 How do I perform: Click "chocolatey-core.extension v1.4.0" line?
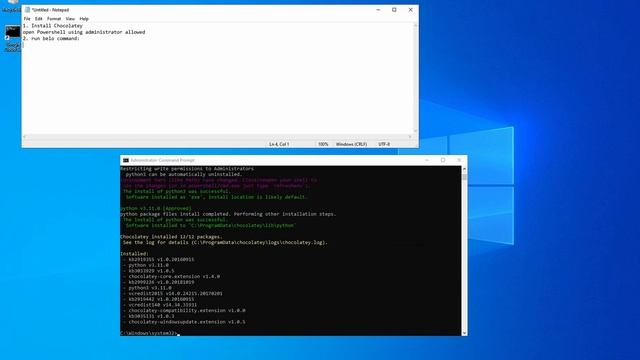(174, 276)
